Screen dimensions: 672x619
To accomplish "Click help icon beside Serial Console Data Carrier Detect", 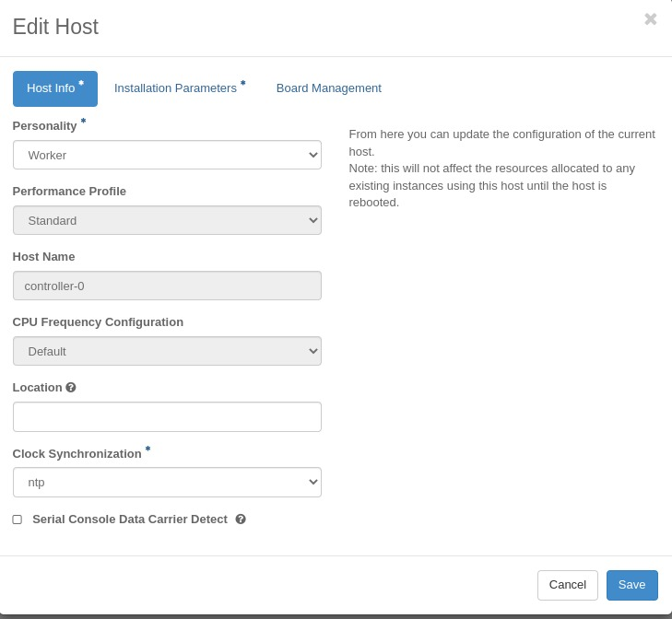I will pyautogui.click(x=241, y=520).
